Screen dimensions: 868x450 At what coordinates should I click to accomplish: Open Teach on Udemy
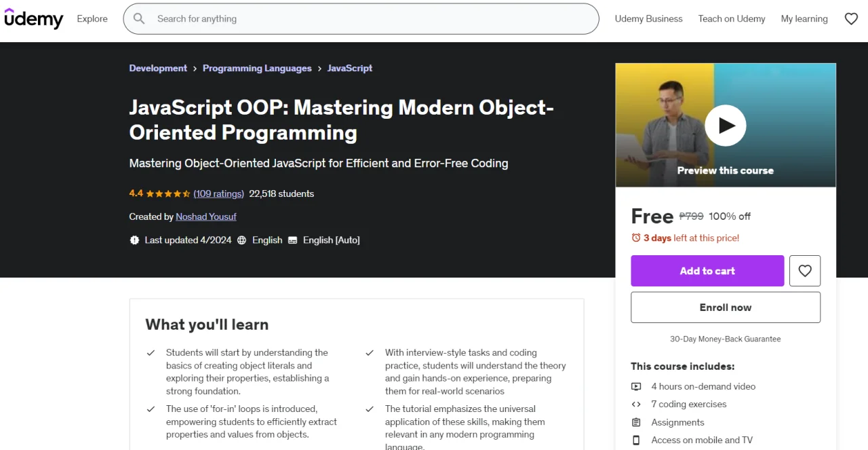pyautogui.click(x=732, y=19)
